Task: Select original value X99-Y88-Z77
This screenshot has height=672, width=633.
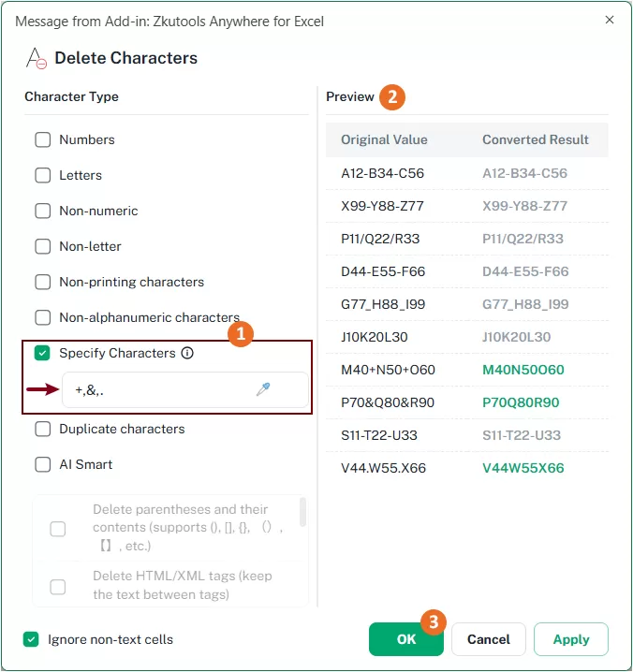Action: coord(383,206)
